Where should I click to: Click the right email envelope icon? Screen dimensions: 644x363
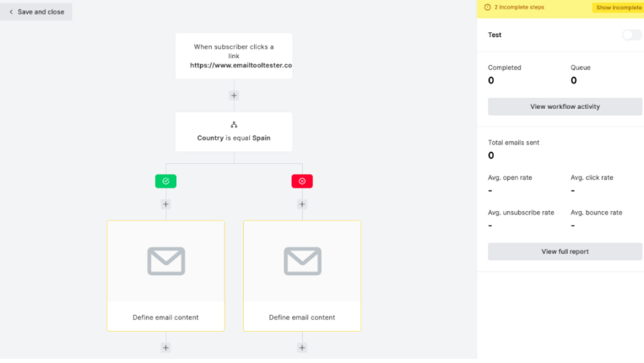pos(302,261)
